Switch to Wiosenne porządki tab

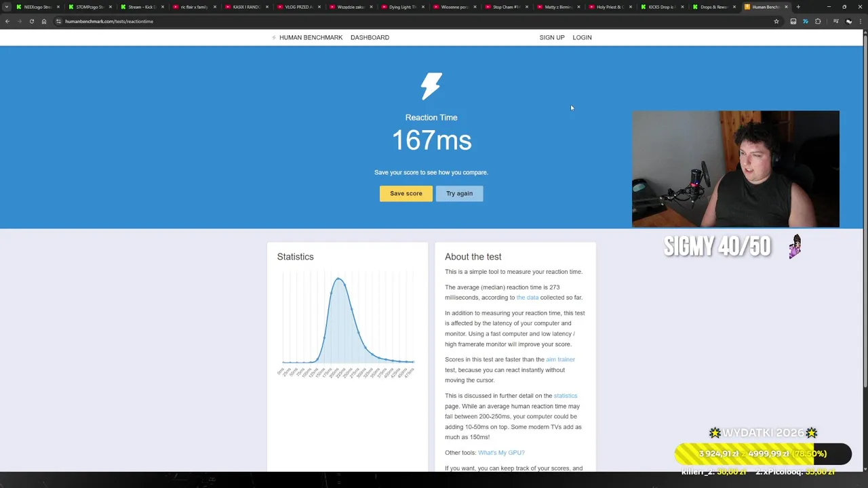pyautogui.click(x=454, y=7)
